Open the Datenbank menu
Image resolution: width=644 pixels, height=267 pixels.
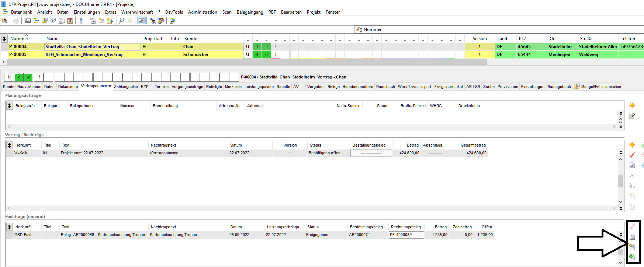coord(21,12)
